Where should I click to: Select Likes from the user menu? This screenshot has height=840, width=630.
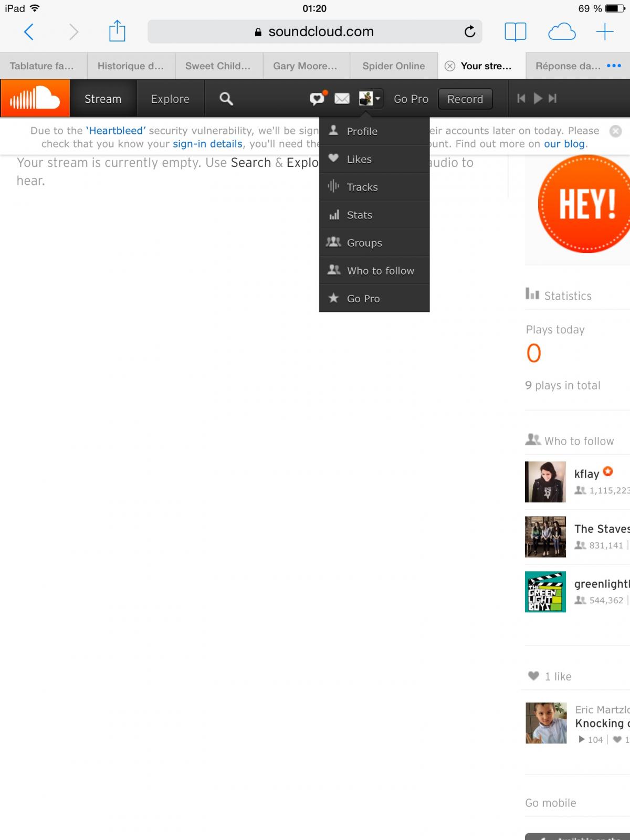[374, 159]
